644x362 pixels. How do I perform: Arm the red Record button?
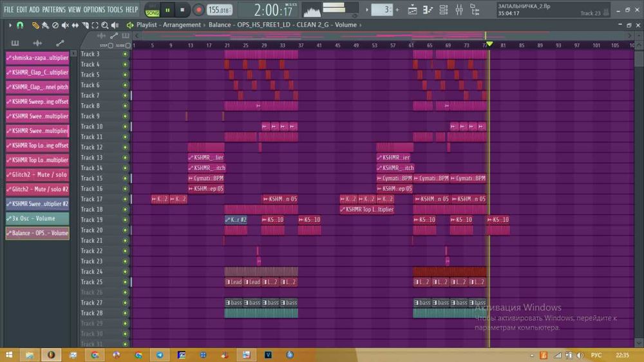198,10
